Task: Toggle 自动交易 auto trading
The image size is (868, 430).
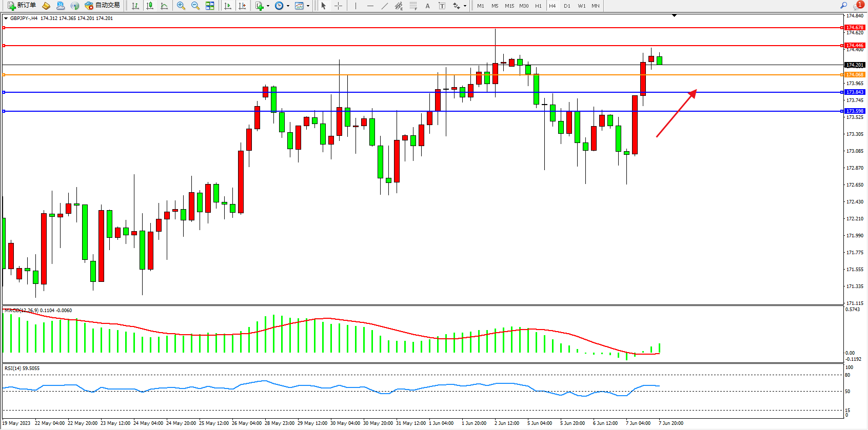Action: (x=103, y=6)
